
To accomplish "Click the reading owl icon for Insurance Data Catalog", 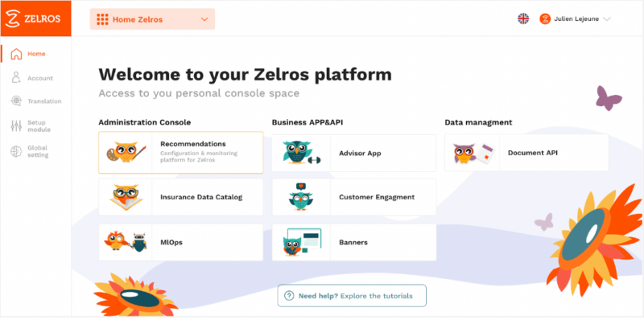I will coord(126,197).
